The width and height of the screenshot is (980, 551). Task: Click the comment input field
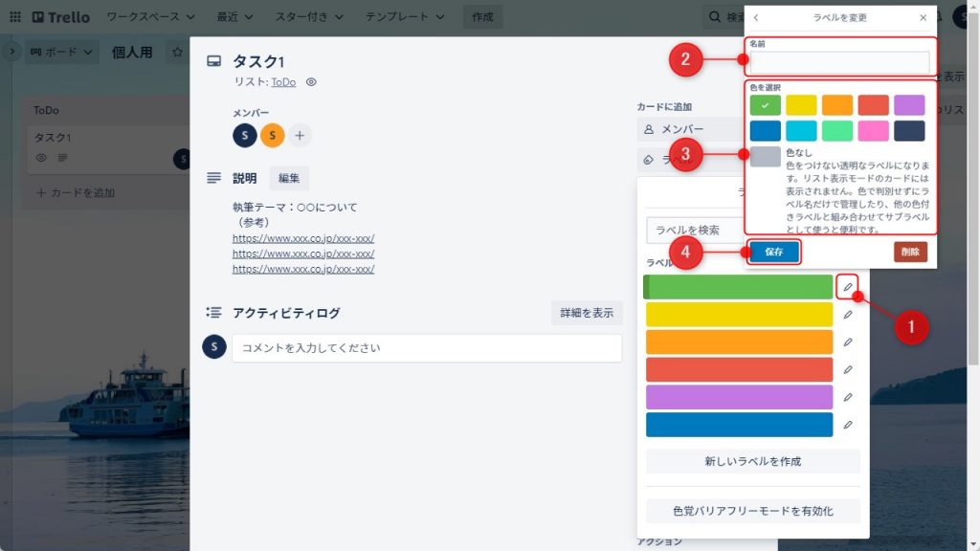427,348
